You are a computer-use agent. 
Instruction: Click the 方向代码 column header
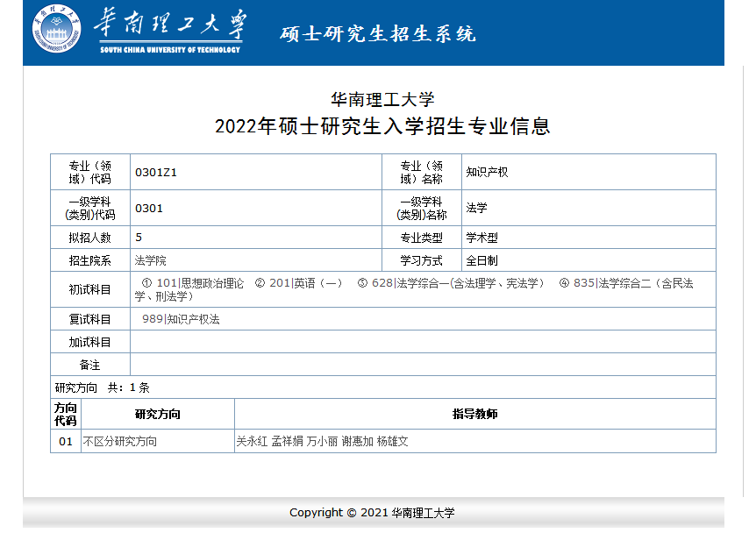click(66, 414)
